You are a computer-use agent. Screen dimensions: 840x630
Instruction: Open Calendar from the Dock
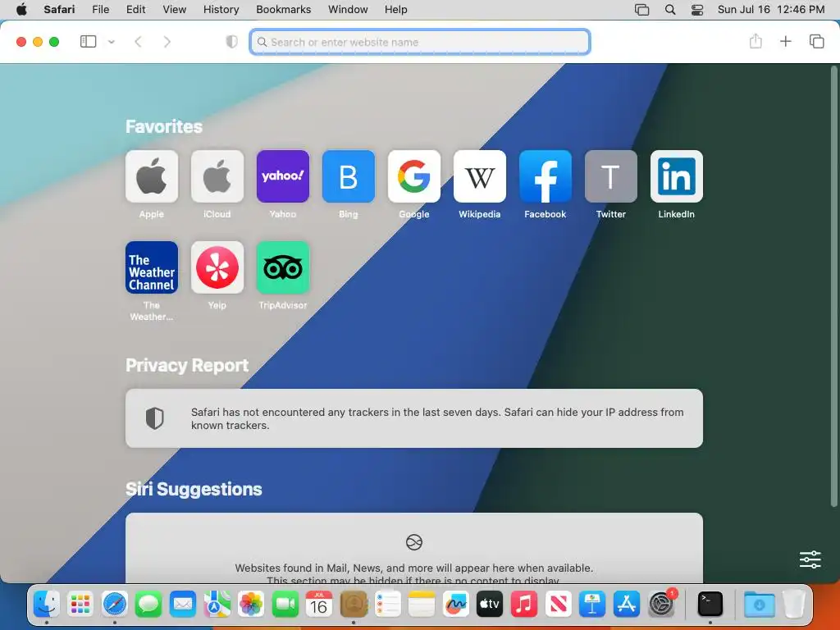(x=319, y=605)
